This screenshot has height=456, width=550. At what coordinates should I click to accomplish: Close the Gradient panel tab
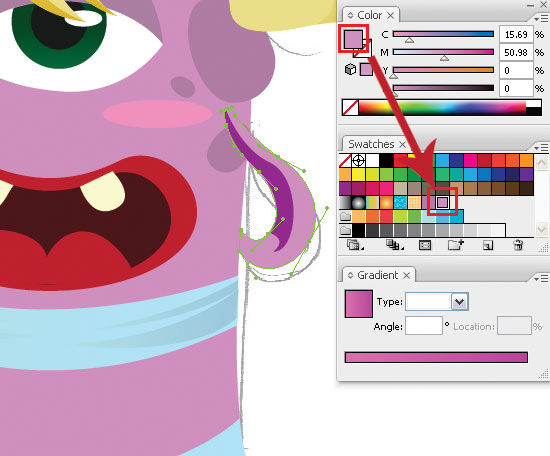(407, 275)
